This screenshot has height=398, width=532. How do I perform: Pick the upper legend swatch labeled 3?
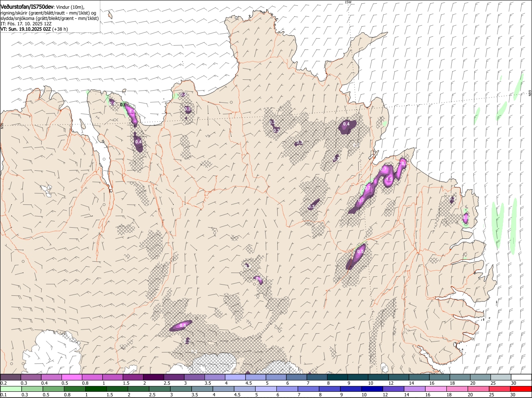(194, 377)
